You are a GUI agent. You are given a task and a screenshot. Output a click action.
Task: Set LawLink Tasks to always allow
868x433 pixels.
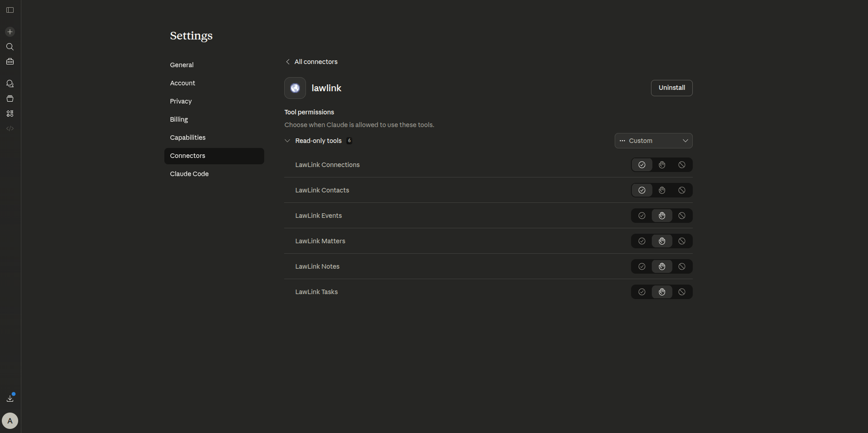[642, 292]
